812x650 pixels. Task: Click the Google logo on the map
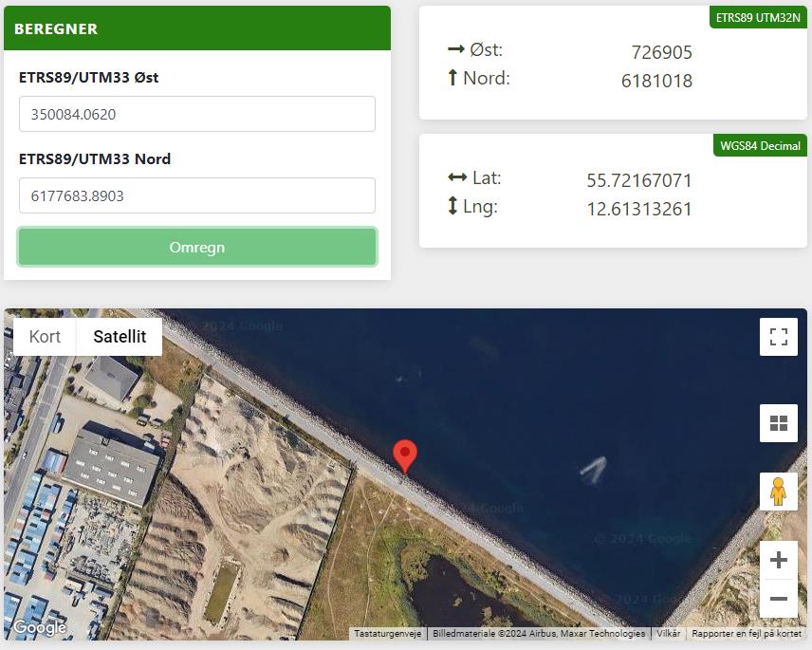pyautogui.click(x=40, y=627)
